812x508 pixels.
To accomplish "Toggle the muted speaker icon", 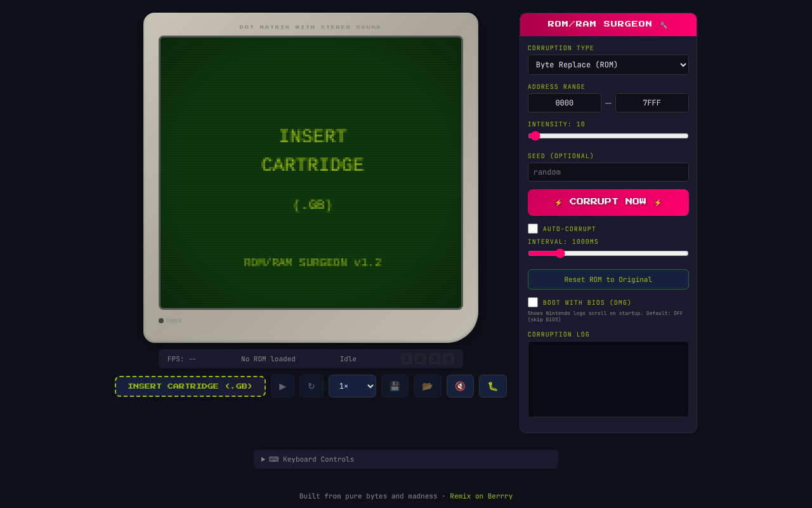I will tap(460, 386).
